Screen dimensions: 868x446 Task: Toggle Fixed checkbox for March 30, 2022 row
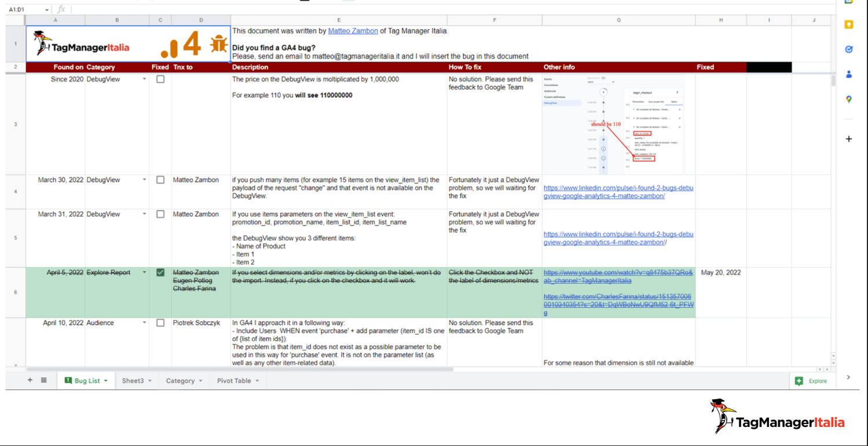click(x=160, y=180)
